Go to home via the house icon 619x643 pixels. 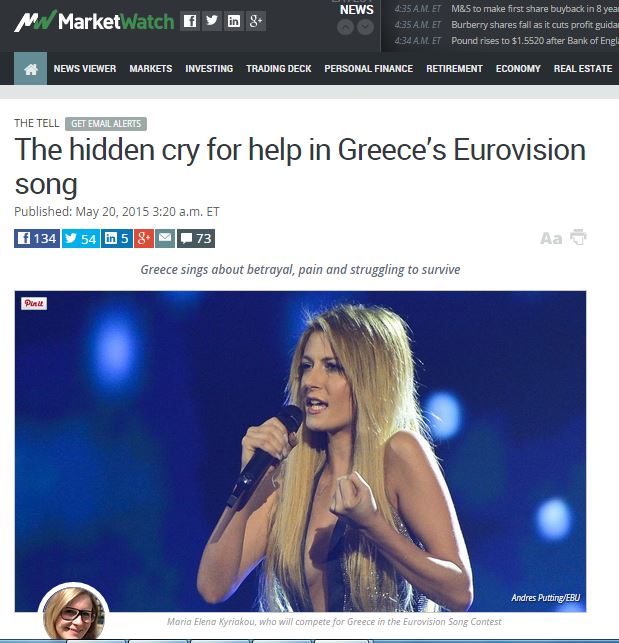[30, 68]
